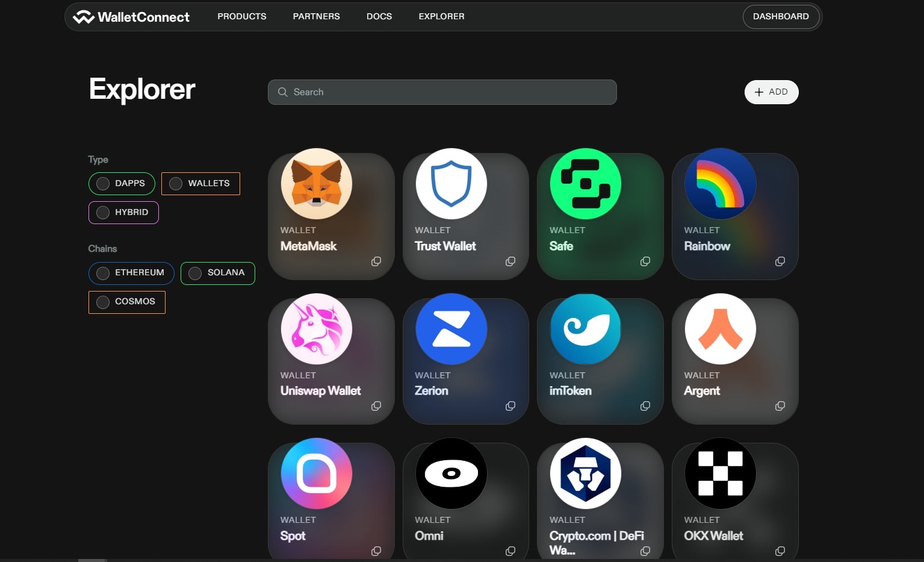This screenshot has height=562, width=924.
Task: Go to the DOCS page
Action: (379, 17)
